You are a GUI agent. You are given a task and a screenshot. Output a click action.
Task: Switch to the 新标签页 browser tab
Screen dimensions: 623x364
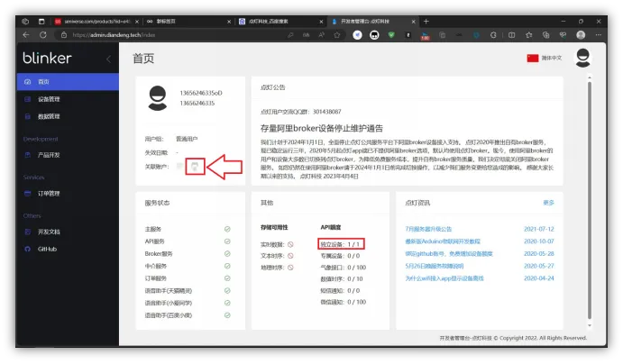[187, 22]
